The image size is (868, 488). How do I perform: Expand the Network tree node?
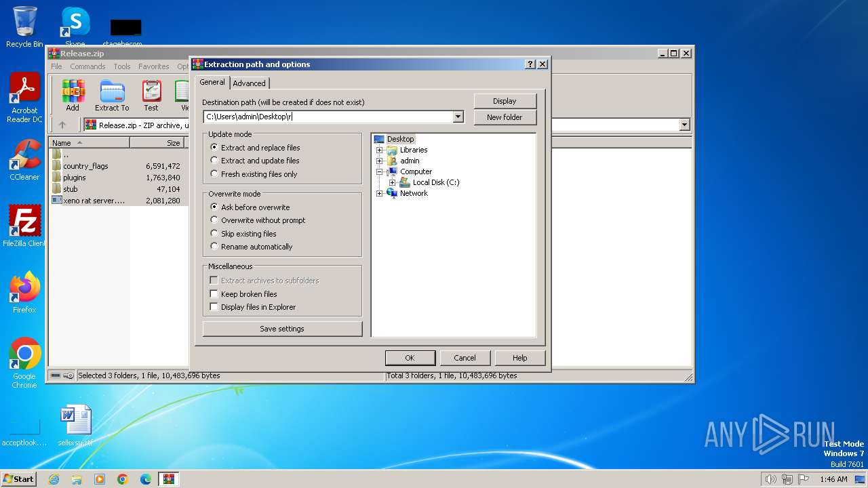click(380, 193)
